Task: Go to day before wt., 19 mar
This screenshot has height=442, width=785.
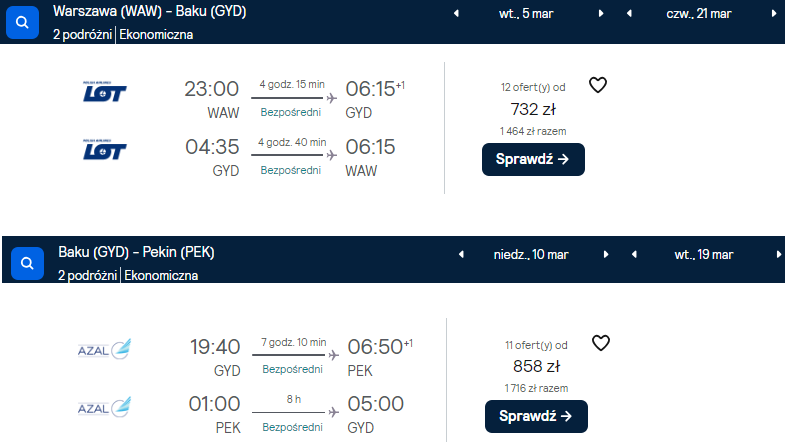Action: pyautogui.click(x=634, y=254)
